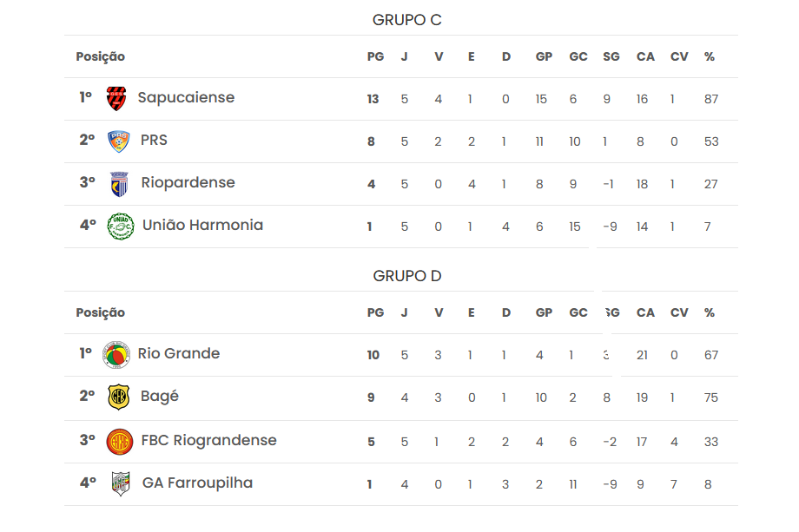
Task: Click the Bagé yellow shield crest
Action: 118,397
